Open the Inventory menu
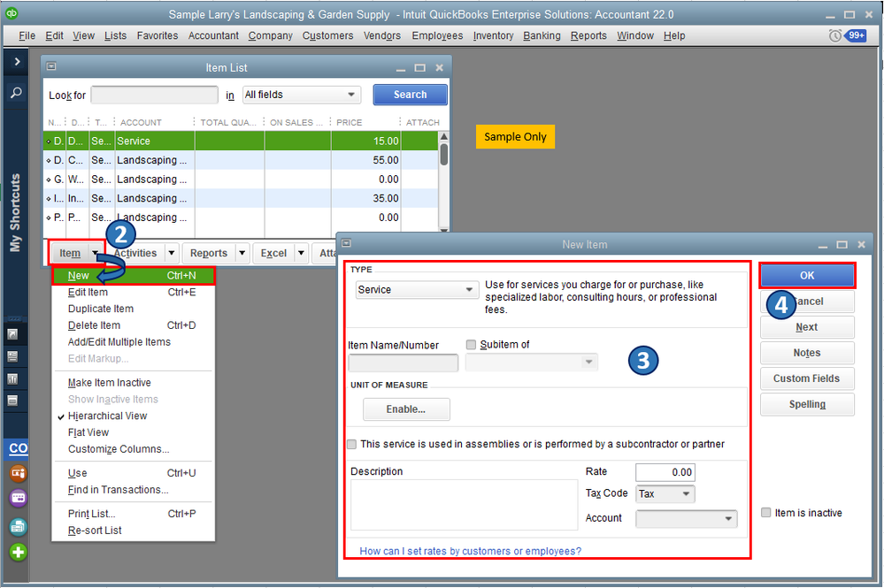The height and width of the screenshot is (588, 884). (493, 35)
